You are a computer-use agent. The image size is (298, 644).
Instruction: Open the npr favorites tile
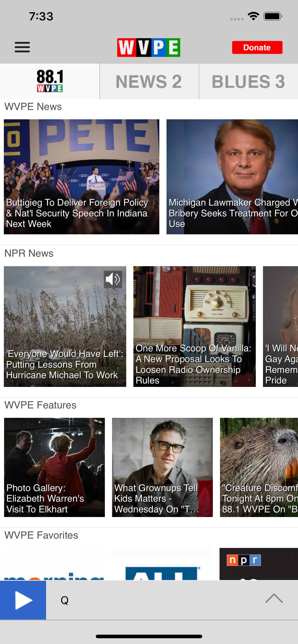[259, 564]
